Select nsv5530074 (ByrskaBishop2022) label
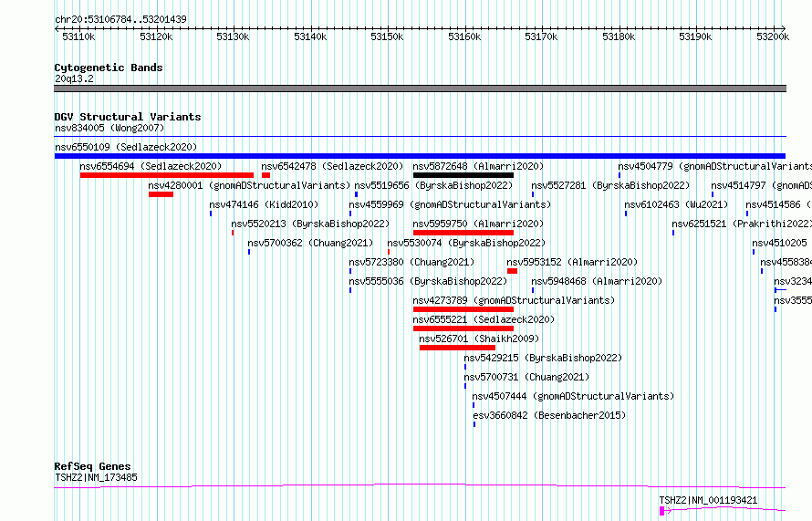Screen dimensions: 812x521 (x=466, y=243)
